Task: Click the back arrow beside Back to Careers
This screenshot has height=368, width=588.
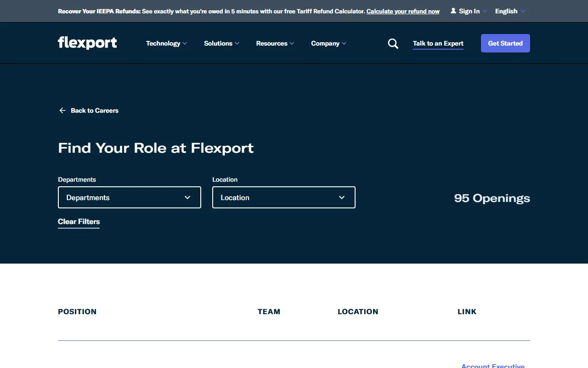Action: (62, 110)
